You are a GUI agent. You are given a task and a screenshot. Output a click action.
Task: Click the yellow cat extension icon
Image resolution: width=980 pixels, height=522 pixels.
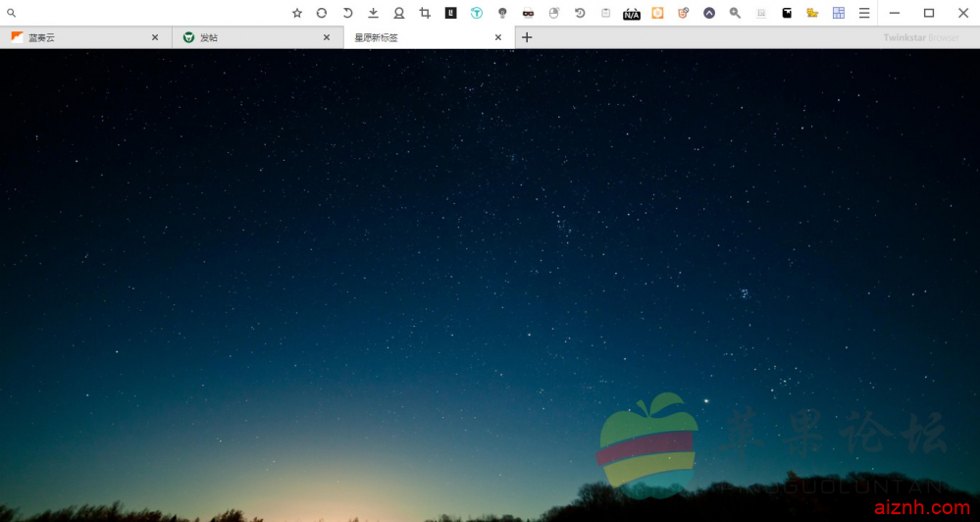812,13
